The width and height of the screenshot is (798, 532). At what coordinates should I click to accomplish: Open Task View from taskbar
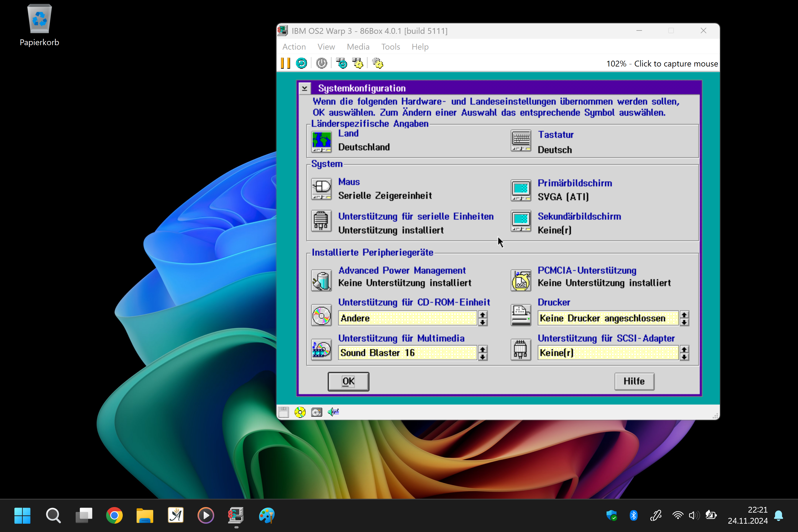click(x=84, y=516)
